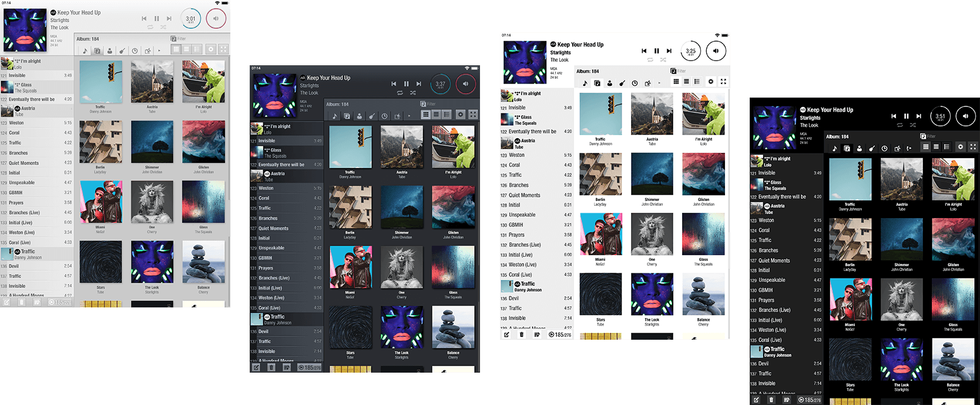980x405 pixels.
Task: Open Songs note tab in the 3:25 player
Action: click(585, 83)
